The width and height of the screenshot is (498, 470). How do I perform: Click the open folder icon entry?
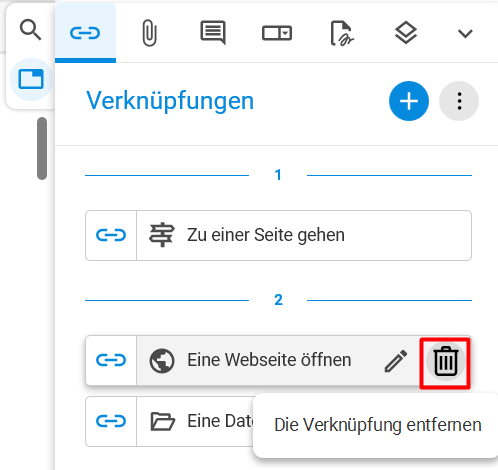pyautogui.click(x=162, y=421)
